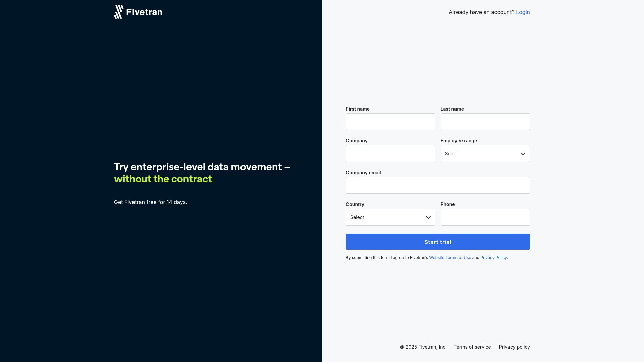Click the Phone input field

[485, 217]
